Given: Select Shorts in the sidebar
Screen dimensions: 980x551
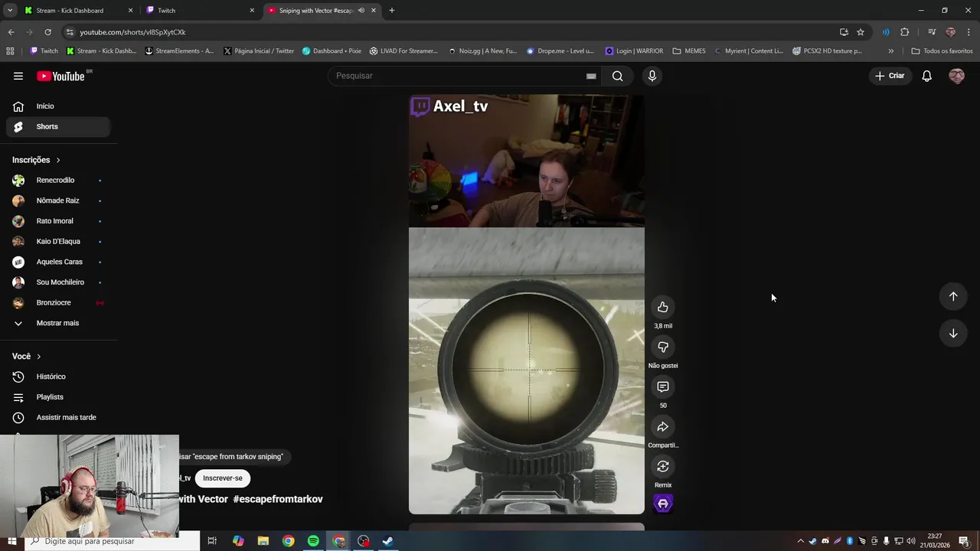Looking at the screenshot, I should 58,126.
